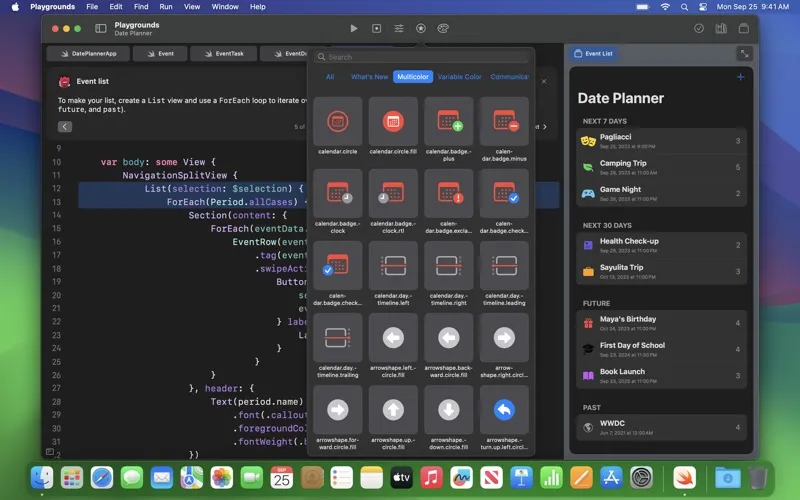Open the Book Launch event
800x500 pixels.
pos(662,376)
